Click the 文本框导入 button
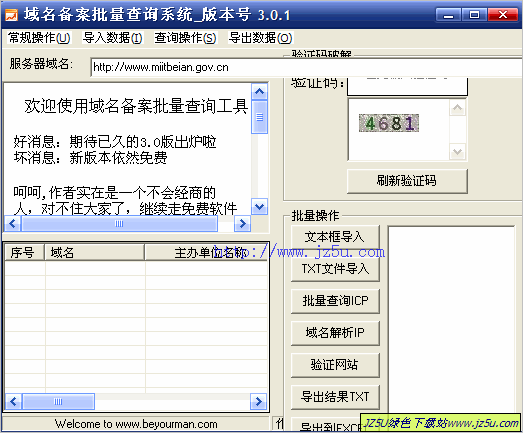Viewport: 523px width, 433px height. (x=335, y=237)
